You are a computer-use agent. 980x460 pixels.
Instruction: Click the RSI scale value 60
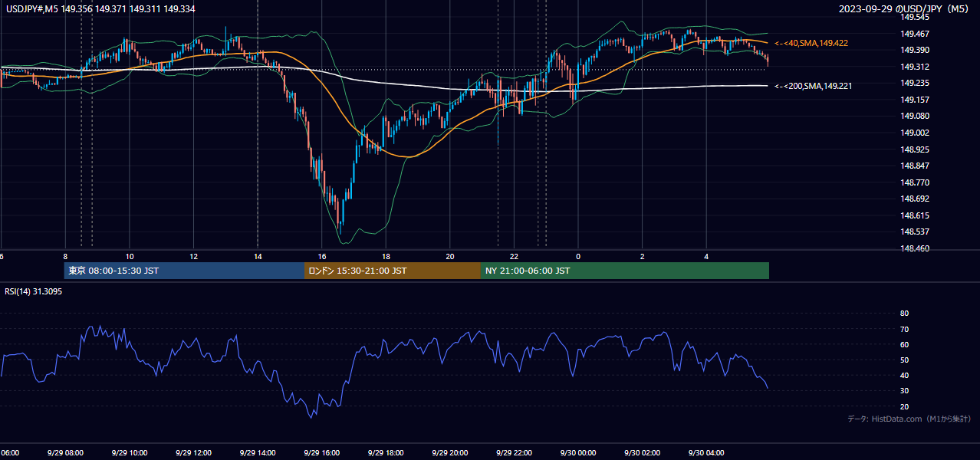tap(904, 344)
